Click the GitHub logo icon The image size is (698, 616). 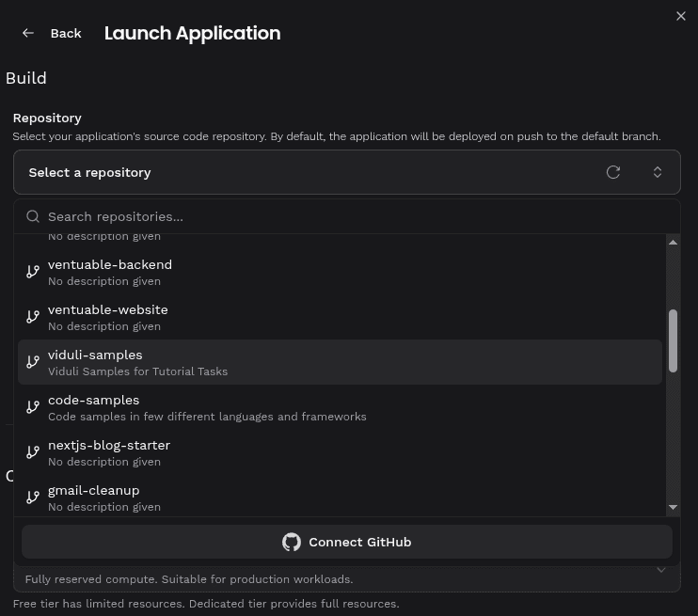[292, 542]
